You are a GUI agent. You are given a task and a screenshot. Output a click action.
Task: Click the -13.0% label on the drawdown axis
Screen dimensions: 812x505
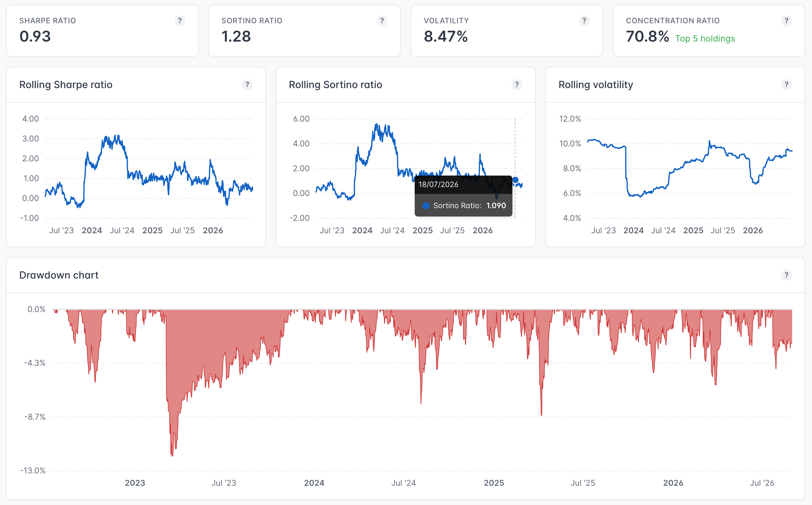[33, 471]
